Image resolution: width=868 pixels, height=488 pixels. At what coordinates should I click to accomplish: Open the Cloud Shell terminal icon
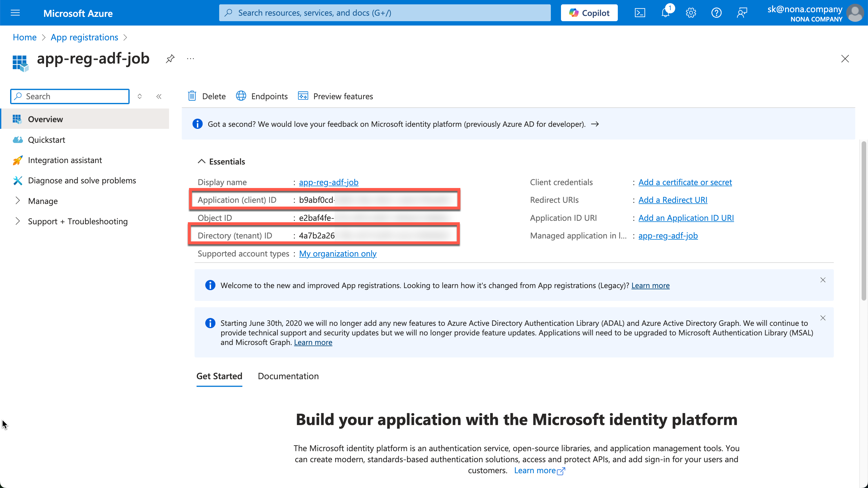[640, 13]
